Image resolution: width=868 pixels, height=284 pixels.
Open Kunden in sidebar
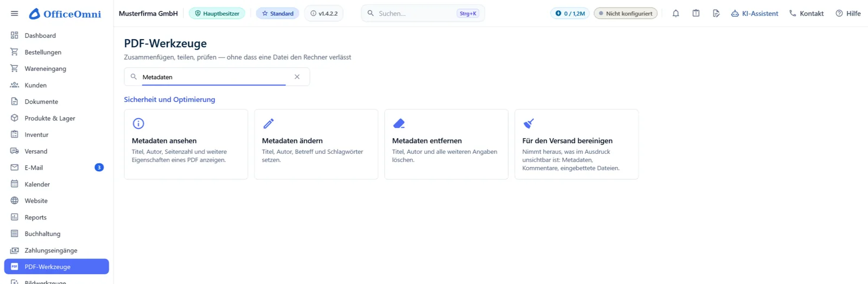click(56, 85)
